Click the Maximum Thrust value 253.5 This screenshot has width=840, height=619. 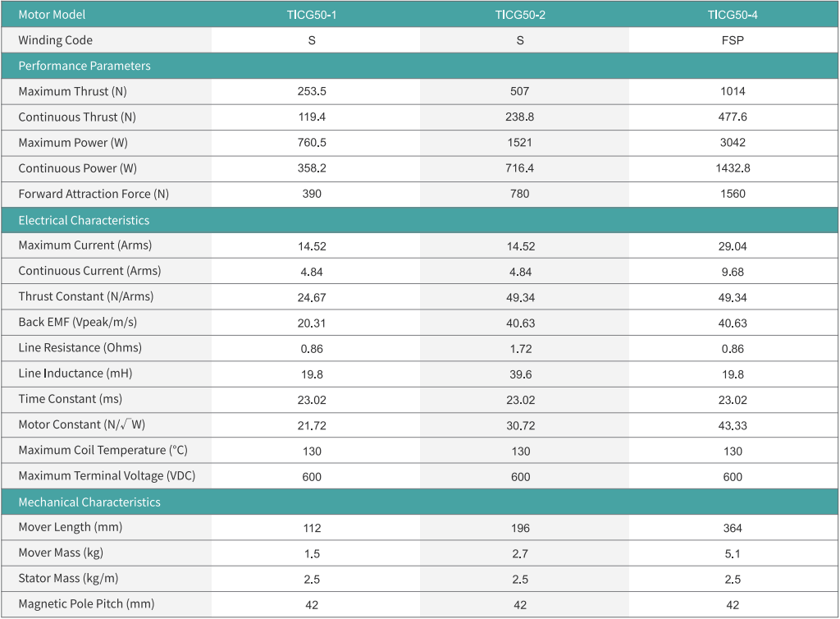pos(312,91)
